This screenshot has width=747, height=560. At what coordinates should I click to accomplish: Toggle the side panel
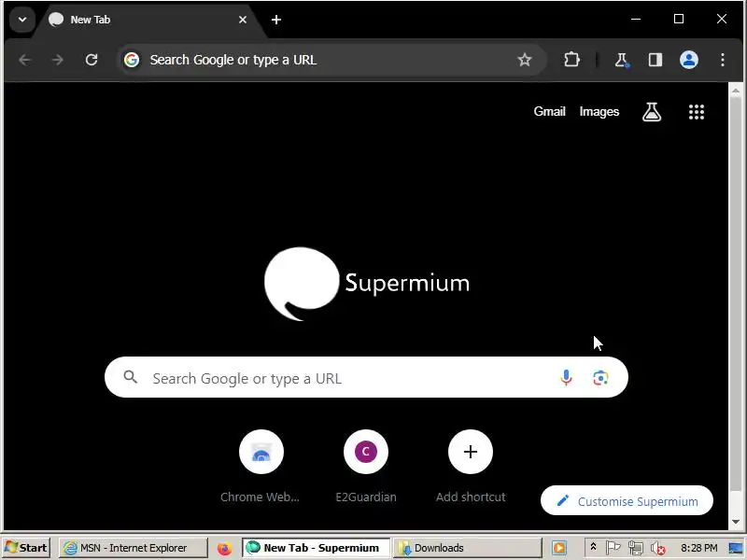pos(655,60)
